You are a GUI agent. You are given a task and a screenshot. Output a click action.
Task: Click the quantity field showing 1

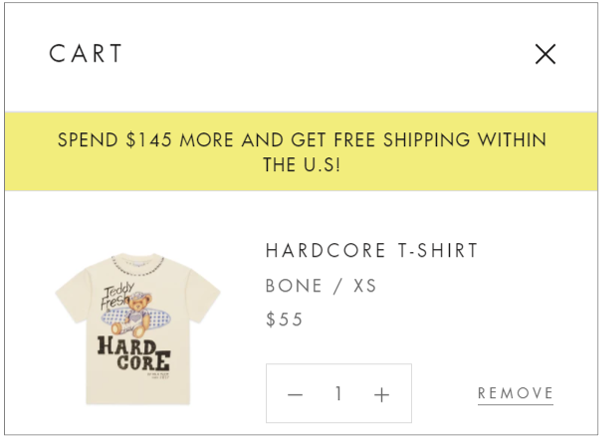(x=338, y=393)
